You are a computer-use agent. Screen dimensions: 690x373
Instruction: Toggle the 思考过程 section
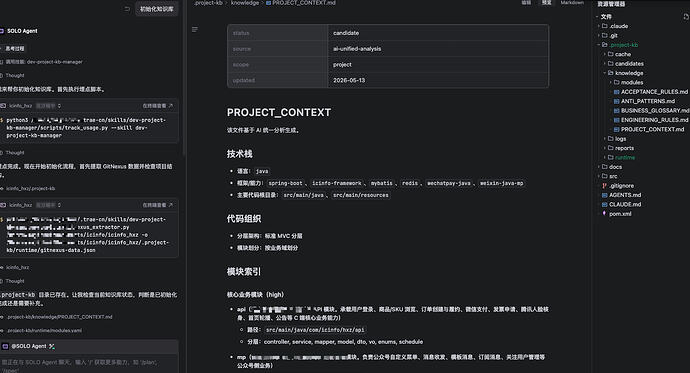click(x=14, y=48)
